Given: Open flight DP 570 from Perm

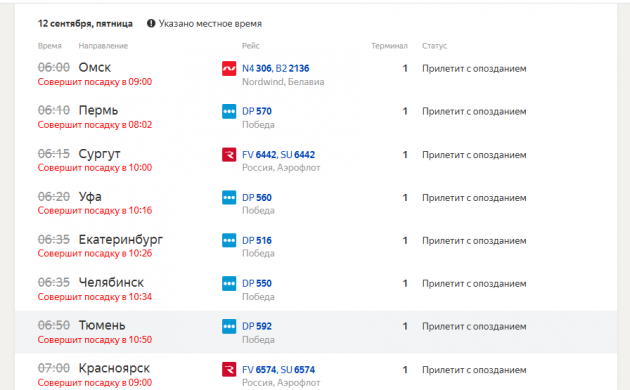Looking at the screenshot, I should coord(257,111).
